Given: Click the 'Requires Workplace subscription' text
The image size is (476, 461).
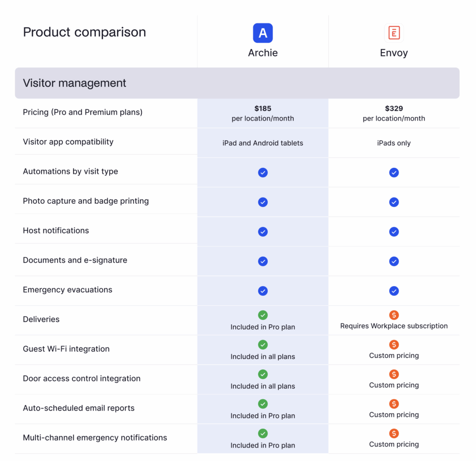Looking at the screenshot, I should click(x=394, y=326).
